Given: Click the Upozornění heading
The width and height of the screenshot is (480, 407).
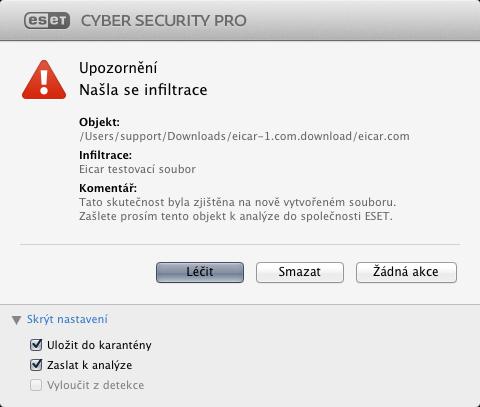Looking at the screenshot, I should pyautogui.click(x=118, y=68).
